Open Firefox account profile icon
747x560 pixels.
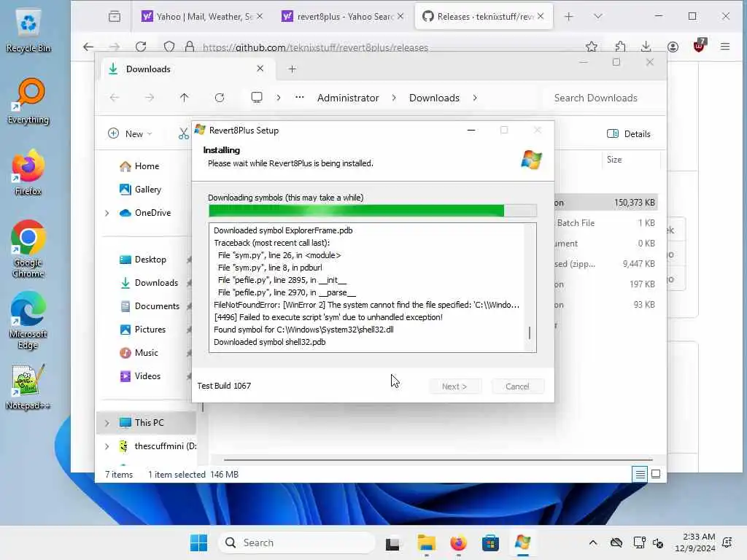click(x=673, y=47)
